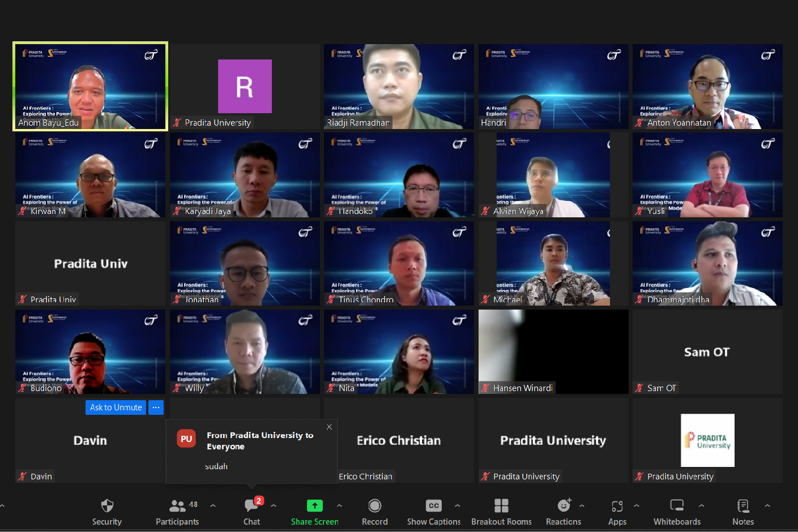Viewport: 798px width, 532px height.
Task: Start recording with the Record icon
Action: 374,506
